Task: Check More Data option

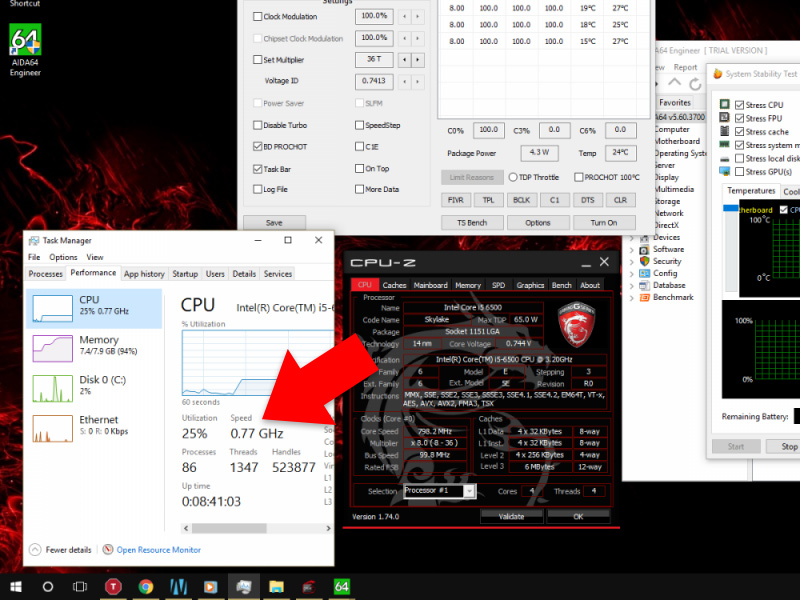Action: tap(359, 189)
